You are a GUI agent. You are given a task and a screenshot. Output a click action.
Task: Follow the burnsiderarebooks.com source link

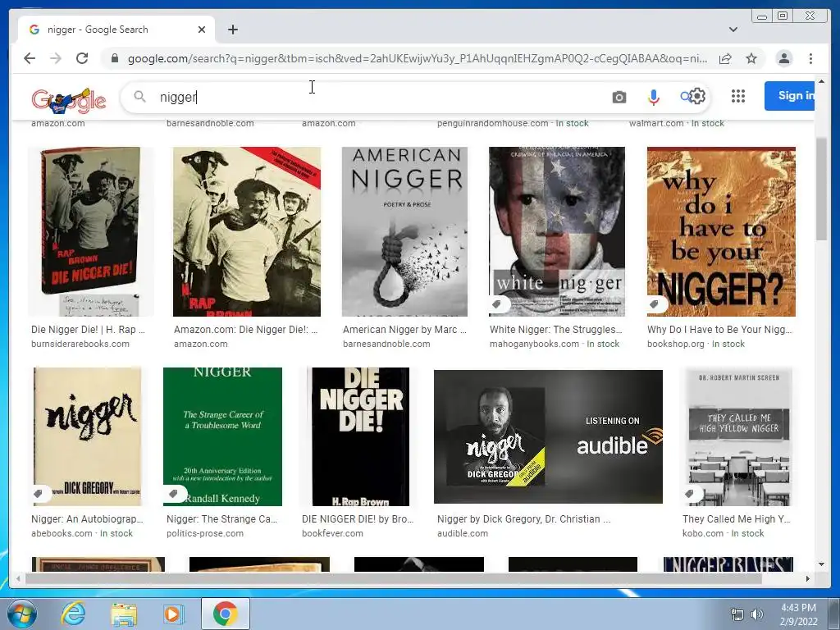coord(80,344)
